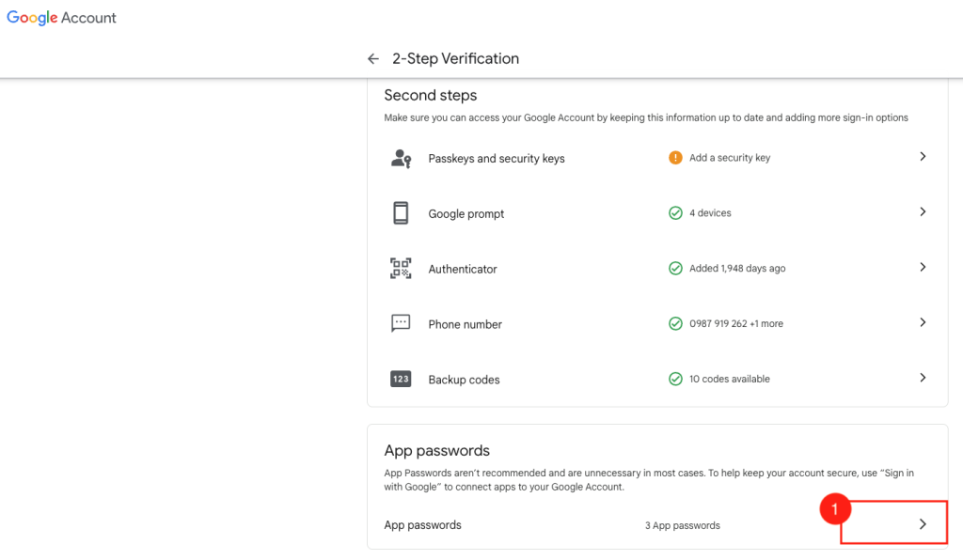Click the back arrow on 2-Step Verification
Image resolution: width=963 pixels, height=560 pixels.
click(x=373, y=58)
